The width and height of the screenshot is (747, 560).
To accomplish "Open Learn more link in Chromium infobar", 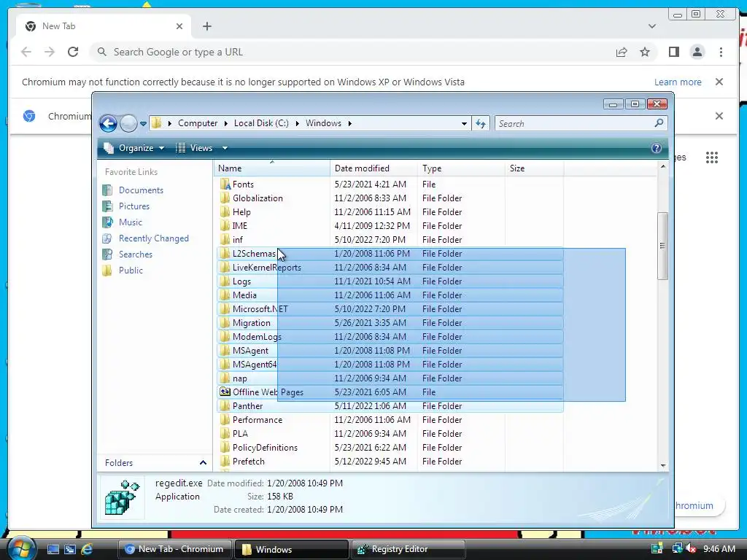I will click(678, 82).
